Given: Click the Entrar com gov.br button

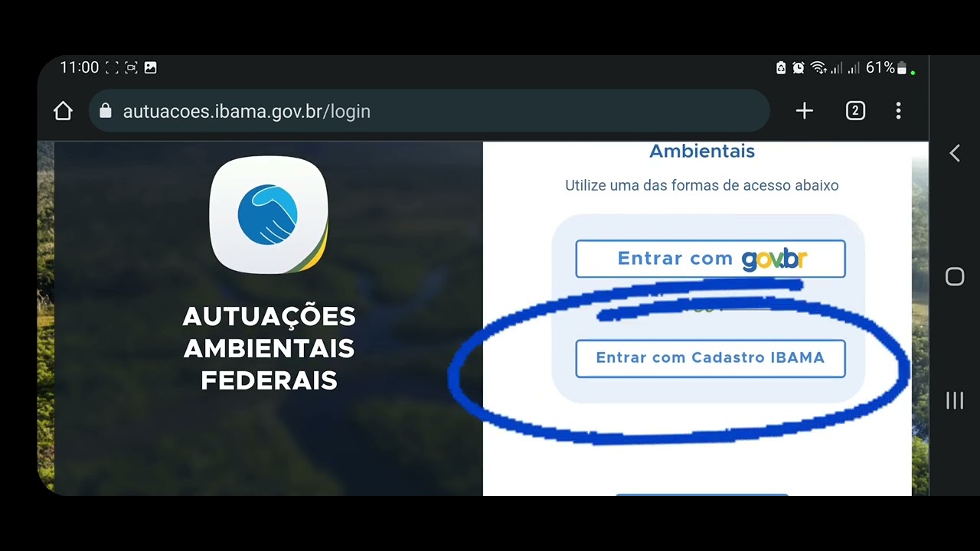Looking at the screenshot, I should (710, 259).
